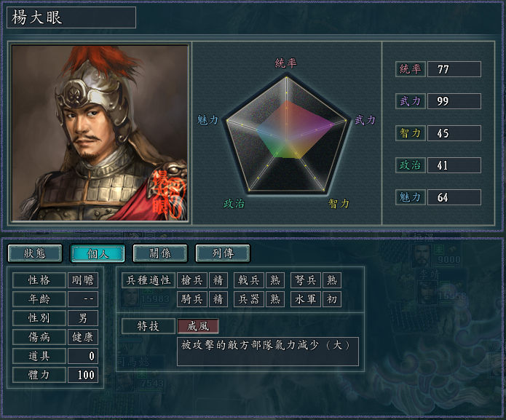
Task: Click the 道具 item count field
Action: [x=83, y=356]
